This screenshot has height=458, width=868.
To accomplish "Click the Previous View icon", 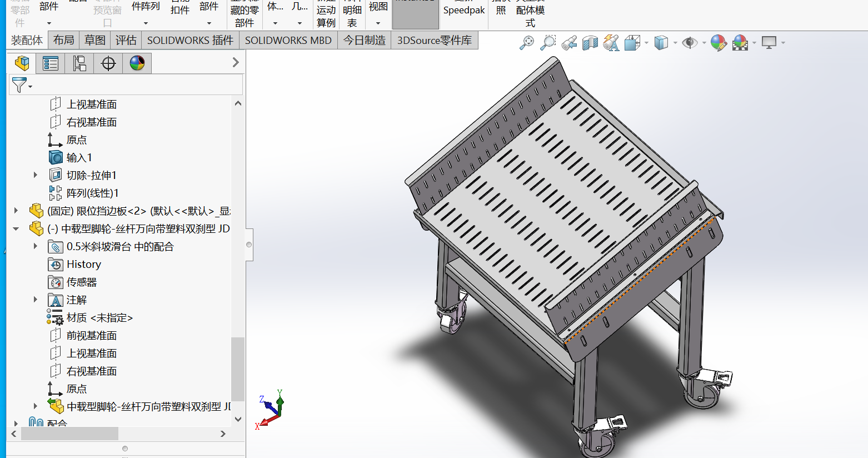I will [569, 43].
